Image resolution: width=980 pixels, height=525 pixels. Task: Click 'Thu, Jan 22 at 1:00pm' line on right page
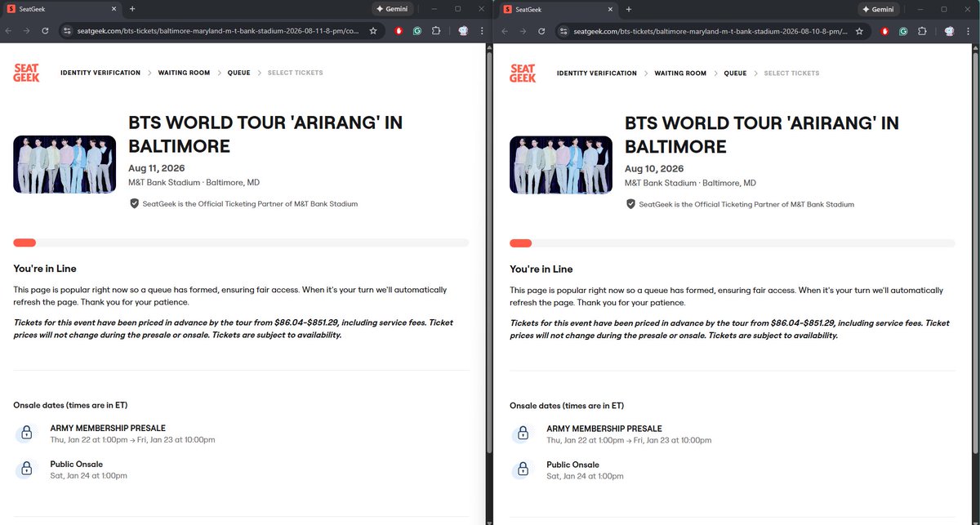tap(629, 440)
